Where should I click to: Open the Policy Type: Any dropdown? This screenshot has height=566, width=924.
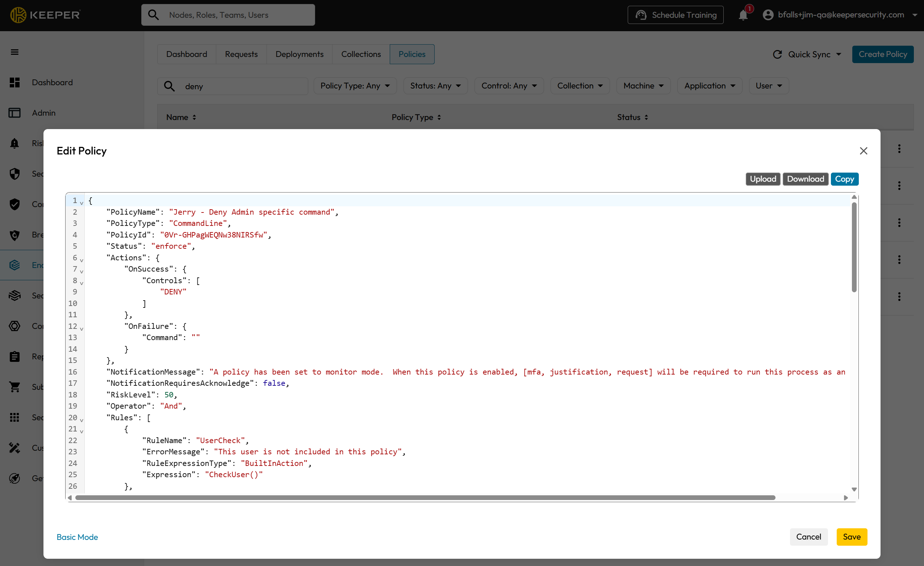355,86
